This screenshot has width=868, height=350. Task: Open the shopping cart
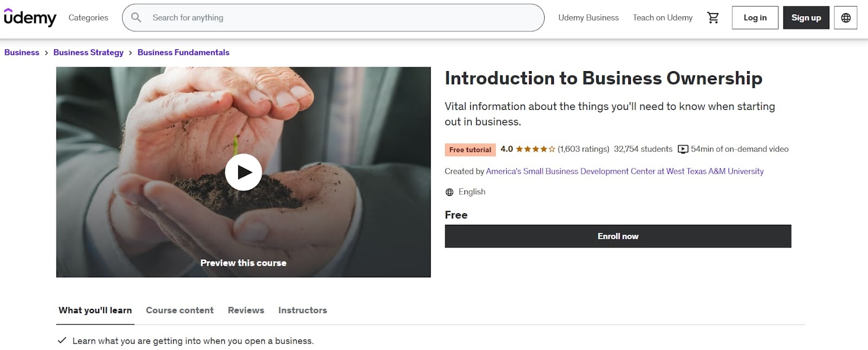click(x=713, y=17)
